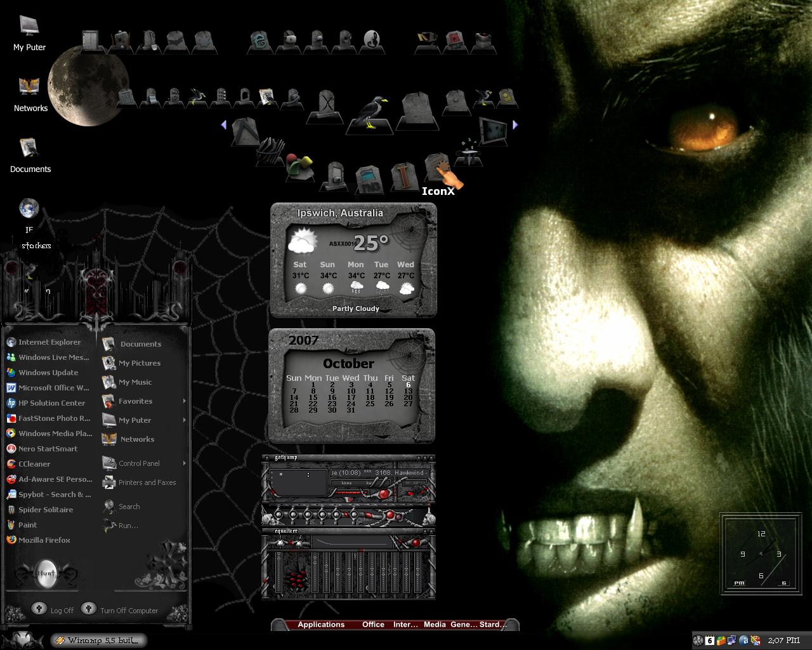The height and width of the screenshot is (650, 812).
Task: Open the IconX tombstone dock icon
Action: [x=436, y=168]
